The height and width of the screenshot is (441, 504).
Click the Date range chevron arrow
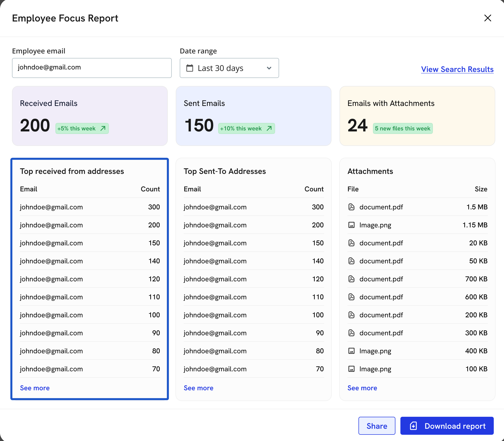[x=269, y=68]
